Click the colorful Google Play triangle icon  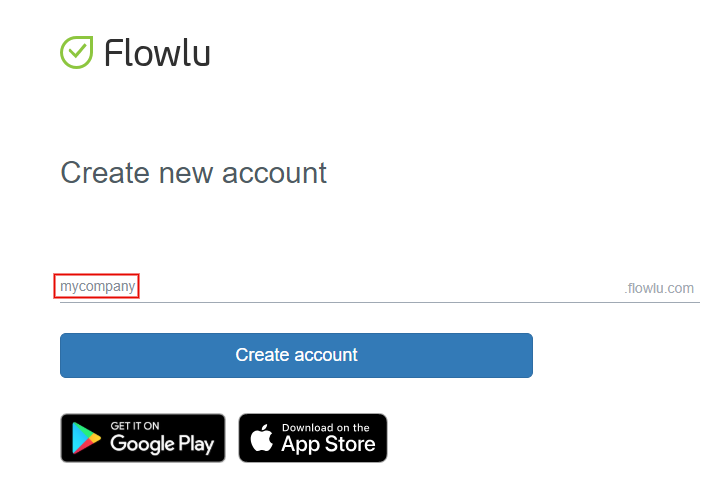click(86, 438)
